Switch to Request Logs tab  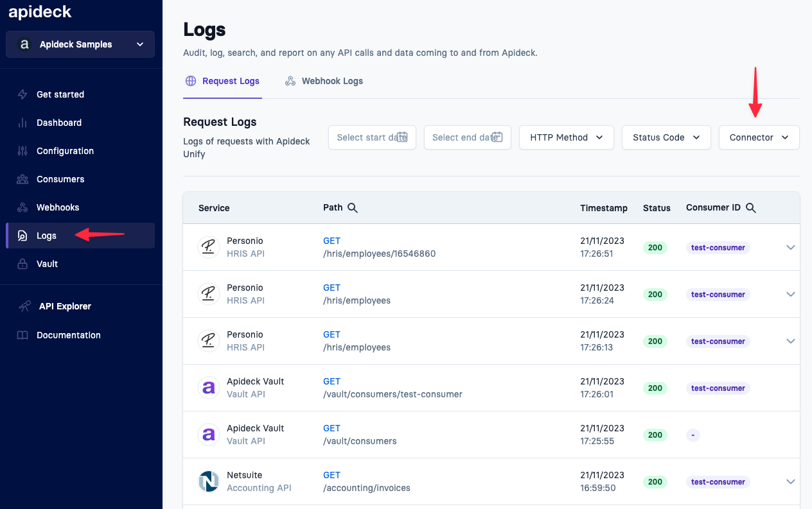click(x=222, y=81)
